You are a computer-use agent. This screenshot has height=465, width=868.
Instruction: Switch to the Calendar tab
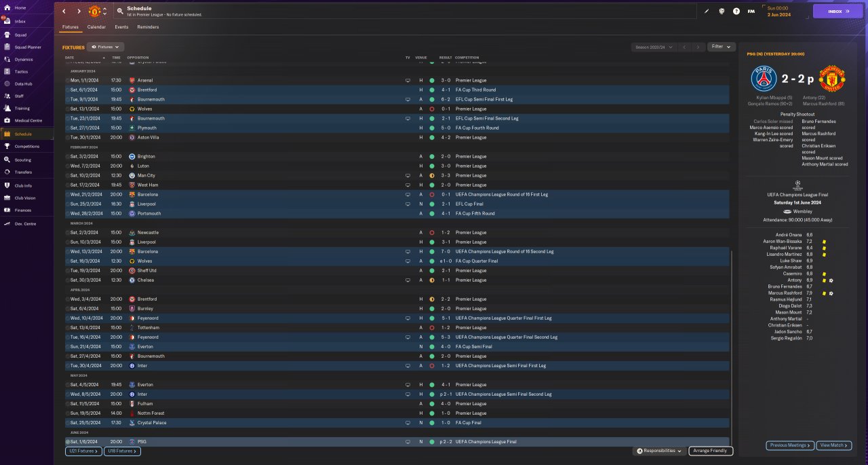pos(96,27)
